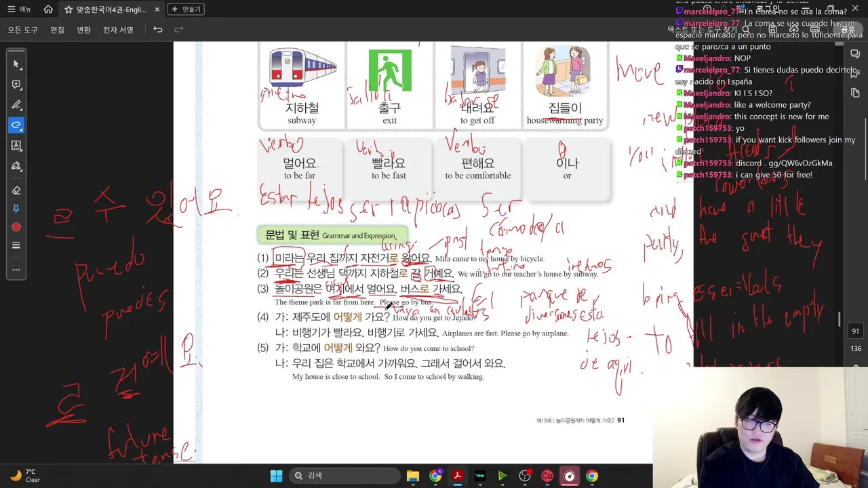Screen dimensions: 868x488
Task: Click sentence "How do you get to Jejudo?"
Action: click(x=434, y=318)
